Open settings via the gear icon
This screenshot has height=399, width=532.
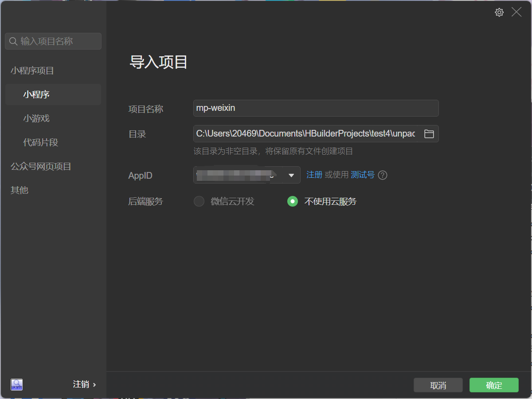pyautogui.click(x=499, y=12)
